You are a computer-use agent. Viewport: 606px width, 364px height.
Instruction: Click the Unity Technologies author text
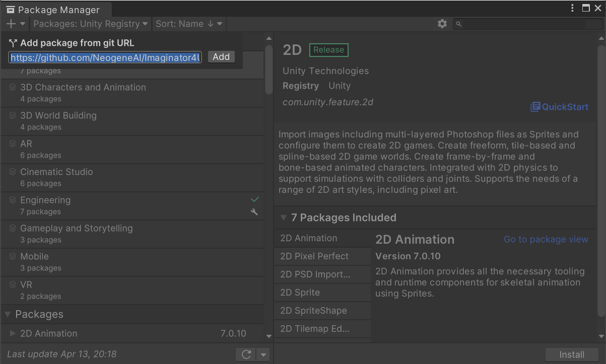coord(326,71)
